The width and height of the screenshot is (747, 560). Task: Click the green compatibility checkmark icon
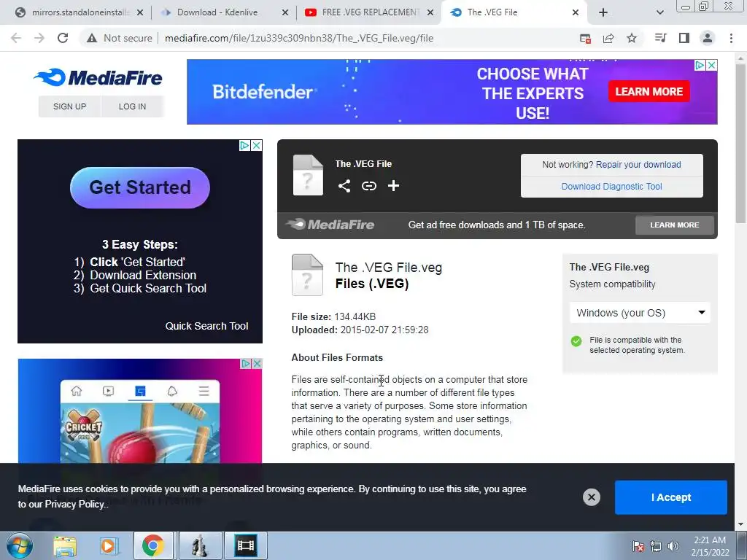576,341
